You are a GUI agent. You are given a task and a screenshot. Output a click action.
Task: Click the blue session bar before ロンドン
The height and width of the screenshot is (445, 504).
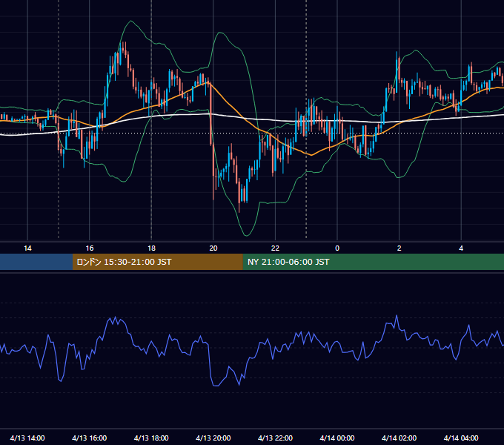tap(36, 262)
